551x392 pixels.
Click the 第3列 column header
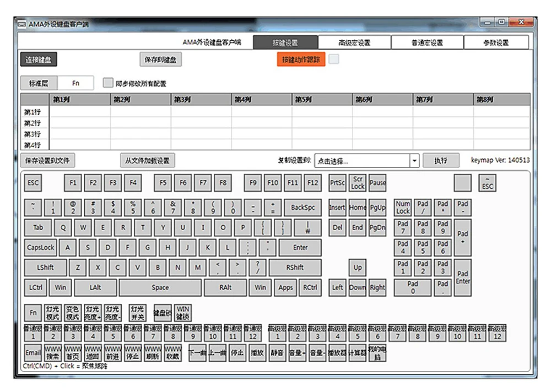coord(201,100)
